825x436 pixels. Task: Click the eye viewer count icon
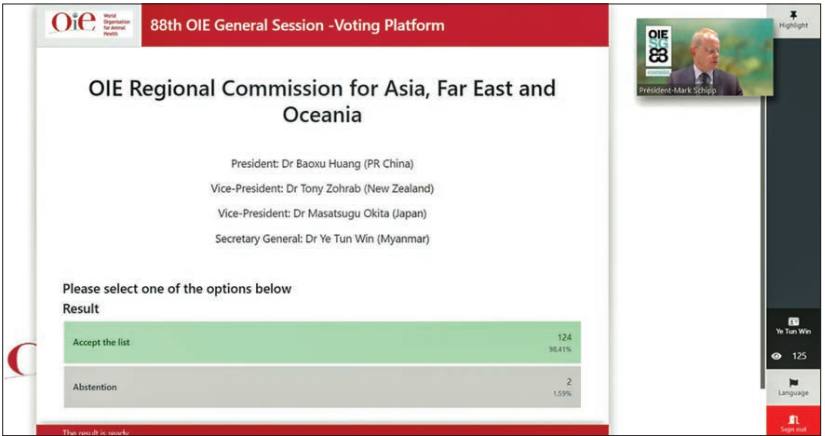point(776,356)
